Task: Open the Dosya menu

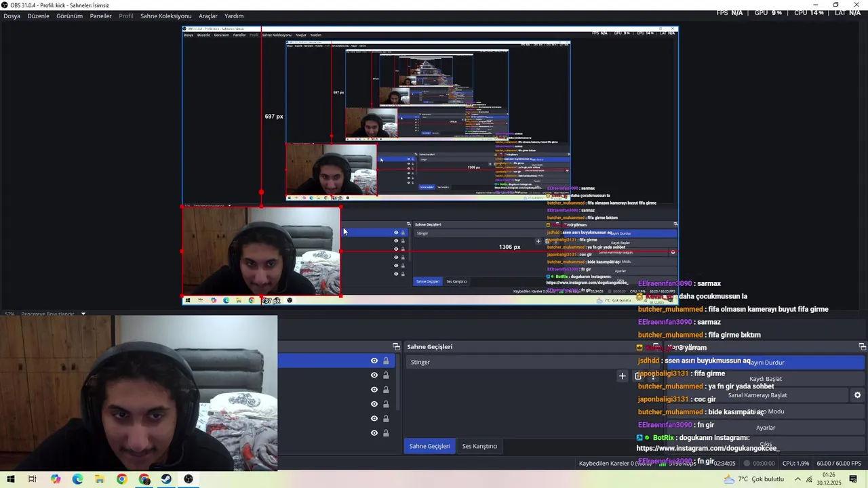Action: (x=12, y=16)
